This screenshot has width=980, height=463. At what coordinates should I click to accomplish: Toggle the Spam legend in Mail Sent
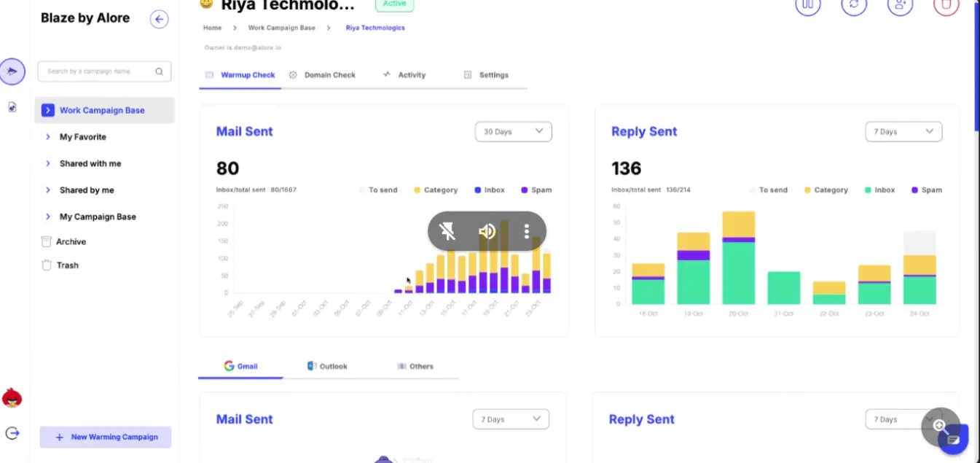(536, 190)
